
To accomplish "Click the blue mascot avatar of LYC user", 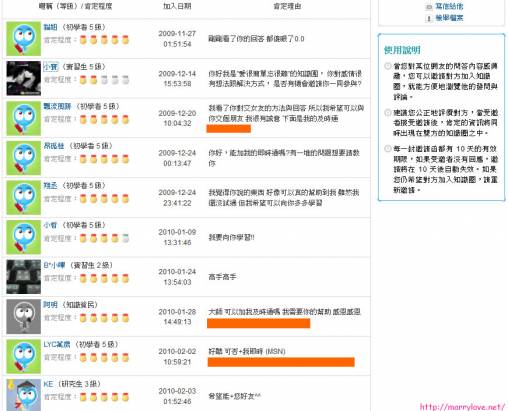I will [x=23, y=356].
